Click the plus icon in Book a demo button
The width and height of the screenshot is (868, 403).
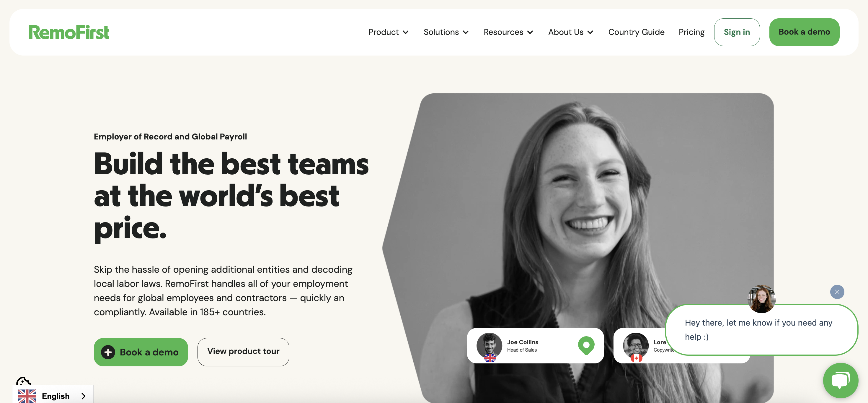[108, 352]
